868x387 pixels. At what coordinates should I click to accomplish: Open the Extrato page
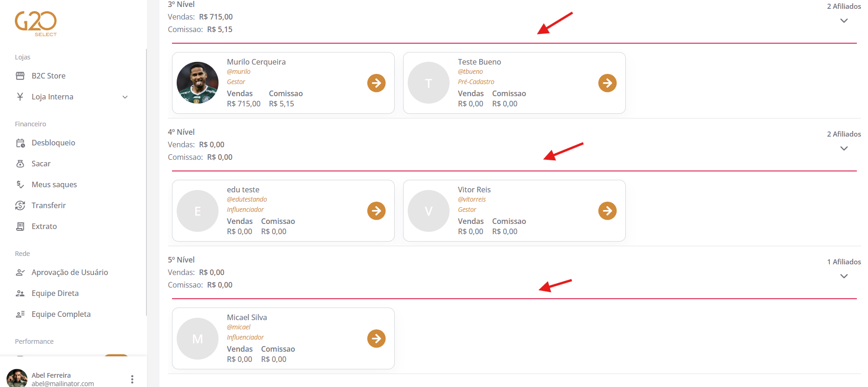tap(44, 226)
